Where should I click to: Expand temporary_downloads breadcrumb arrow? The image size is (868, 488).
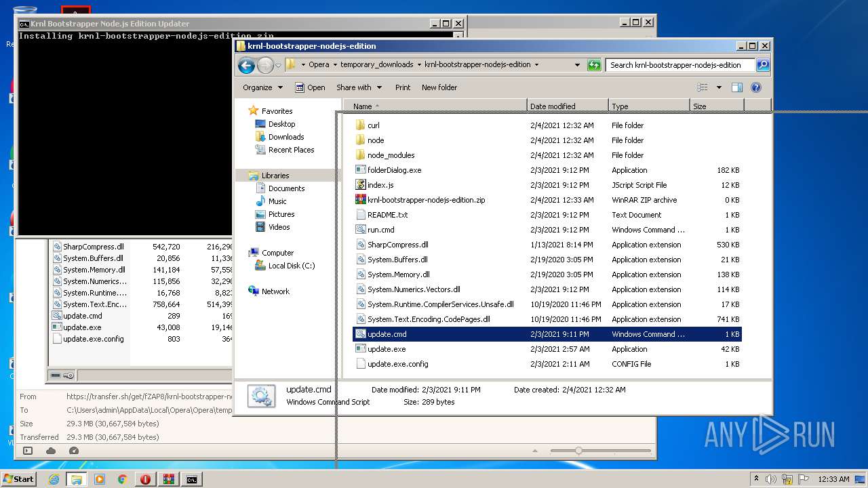(419, 65)
